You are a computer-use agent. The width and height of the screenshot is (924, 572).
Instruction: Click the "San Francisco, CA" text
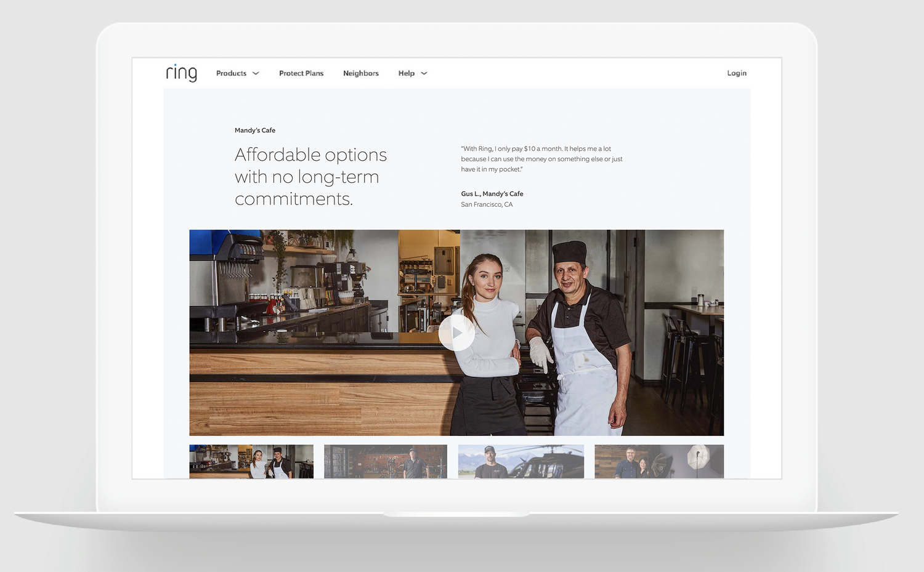487,204
